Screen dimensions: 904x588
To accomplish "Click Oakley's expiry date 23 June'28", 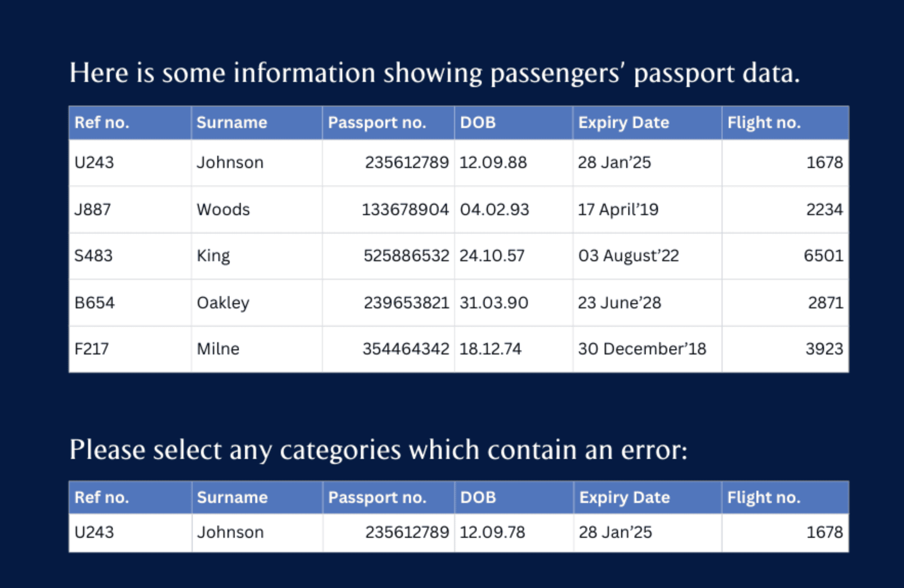I will click(620, 303).
